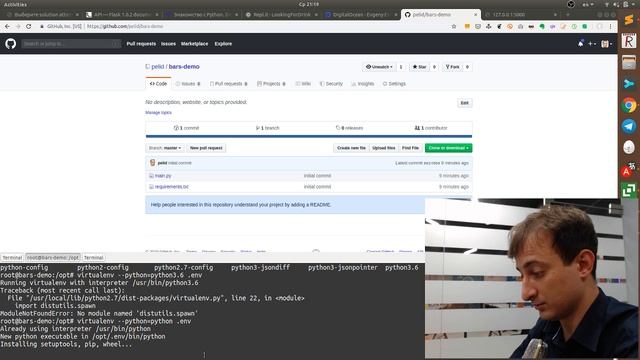Click New pull request button

pyautogui.click(x=206, y=148)
